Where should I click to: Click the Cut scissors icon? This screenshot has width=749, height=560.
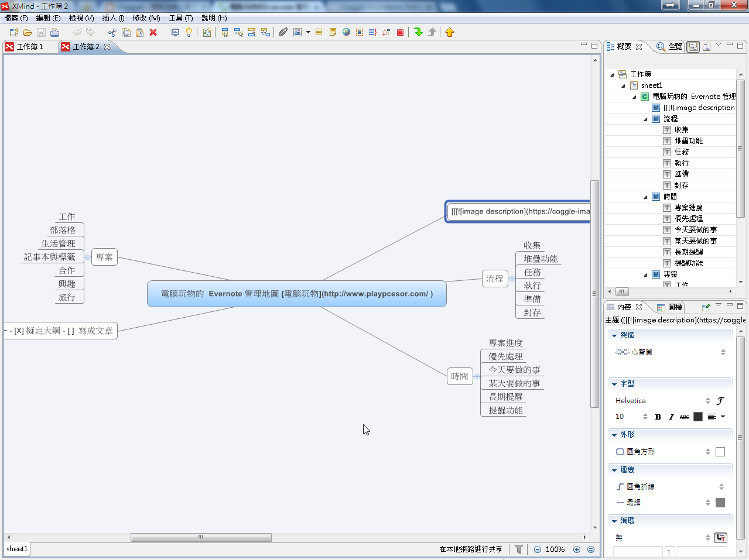tap(112, 32)
